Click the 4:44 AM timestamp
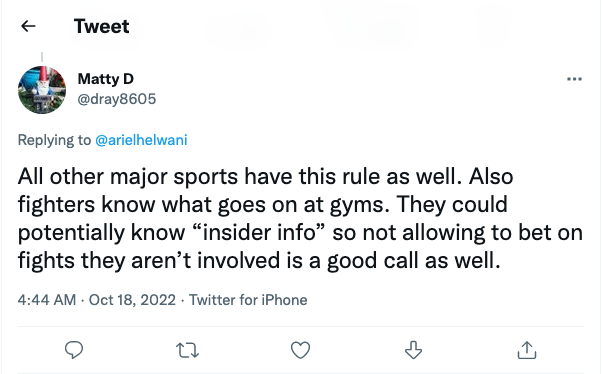Screen dimensions: 602x374 point(47,300)
